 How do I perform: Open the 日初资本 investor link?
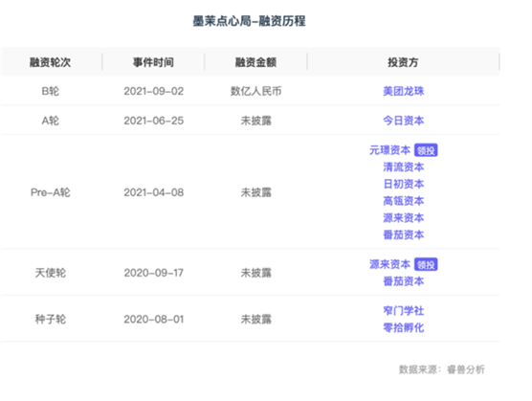(x=404, y=184)
